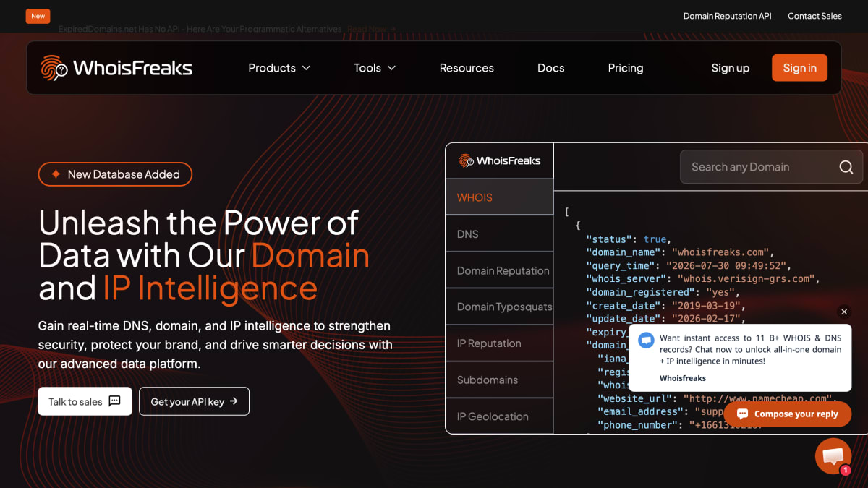Viewport: 868px width, 488px height.
Task: Click the unread badge on chat launcher
Action: pyautogui.click(x=845, y=470)
